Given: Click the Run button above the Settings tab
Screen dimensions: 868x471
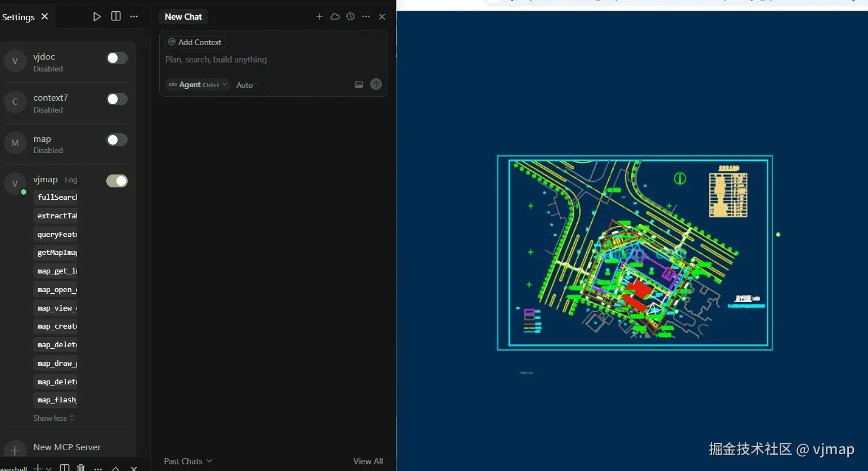Looking at the screenshot, I should click(97, 16).
